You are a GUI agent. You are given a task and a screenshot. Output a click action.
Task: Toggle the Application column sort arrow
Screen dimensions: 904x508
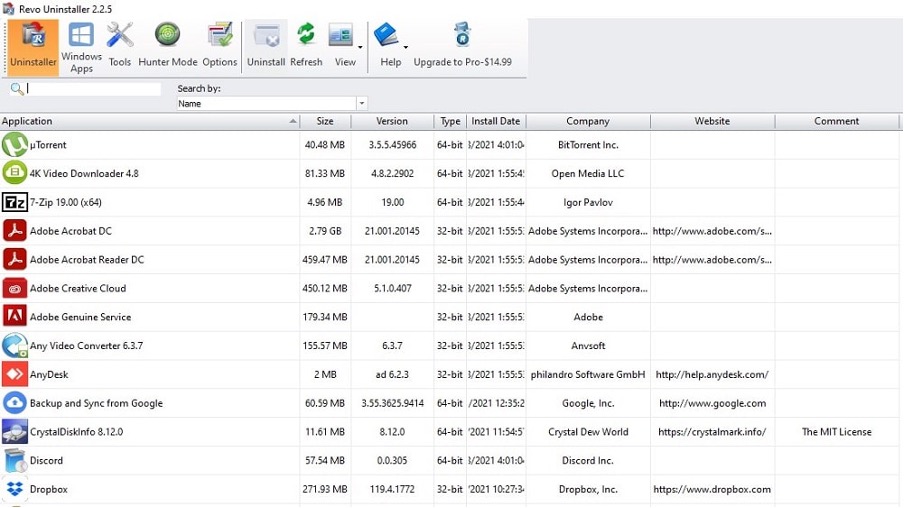tap(293, 121)
